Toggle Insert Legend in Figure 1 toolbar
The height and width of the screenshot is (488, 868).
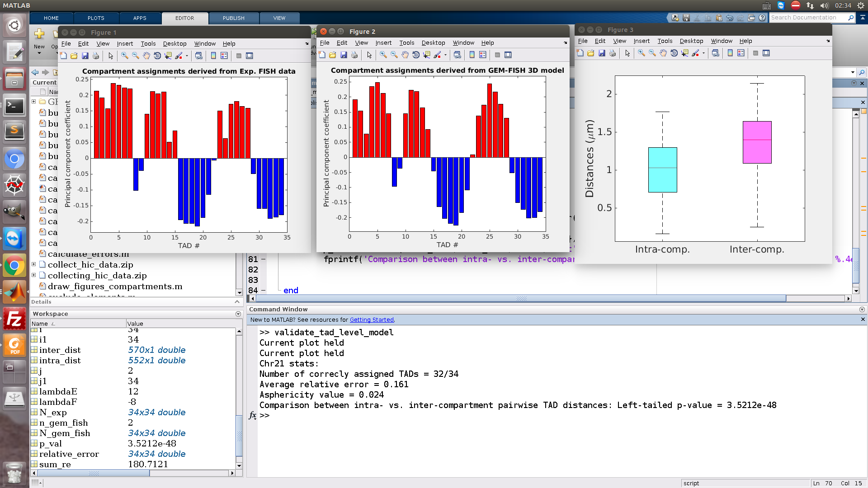[x=224, y=56]
